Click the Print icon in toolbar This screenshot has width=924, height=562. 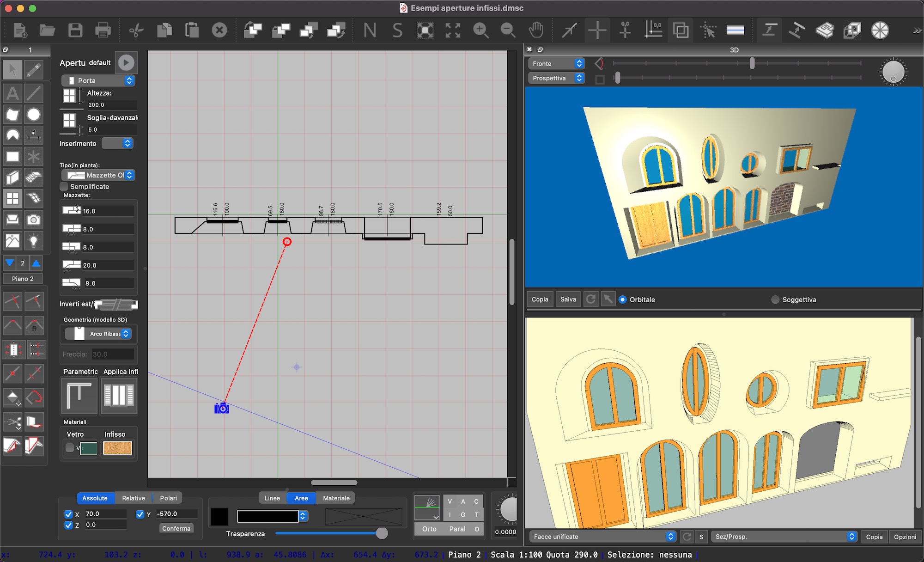click(103, 31)
